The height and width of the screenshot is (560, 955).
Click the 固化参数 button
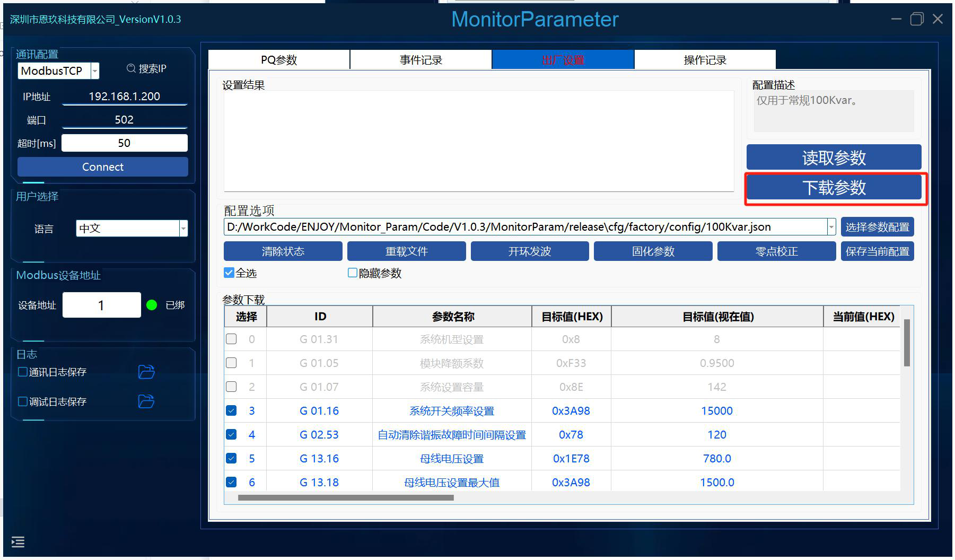pos(653,251)
